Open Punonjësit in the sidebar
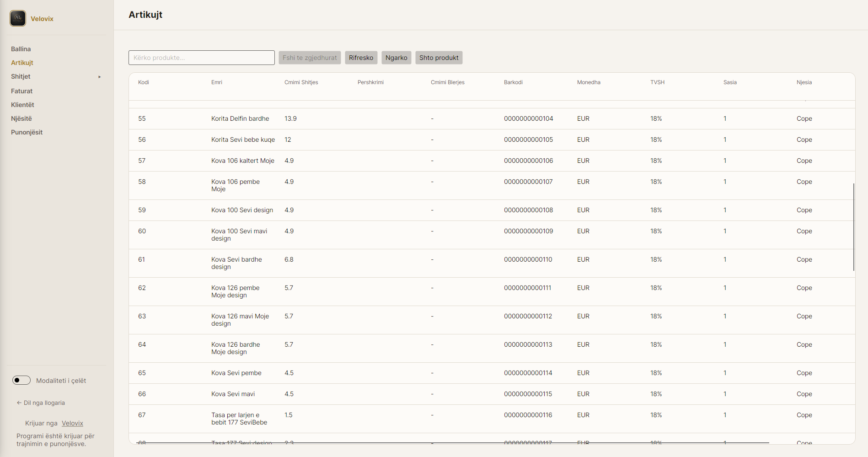 pyautogui.click(x=27, y=132)
